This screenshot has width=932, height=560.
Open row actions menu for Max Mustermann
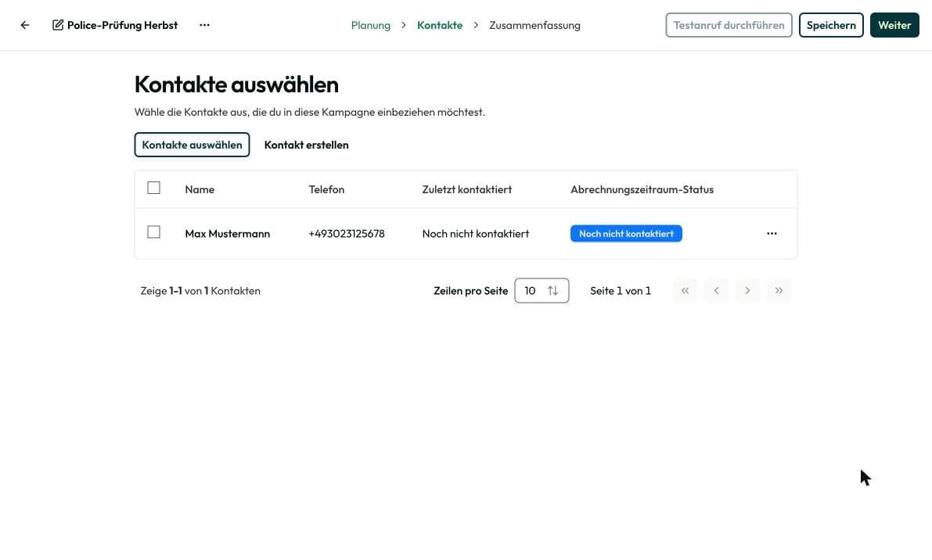772,233
